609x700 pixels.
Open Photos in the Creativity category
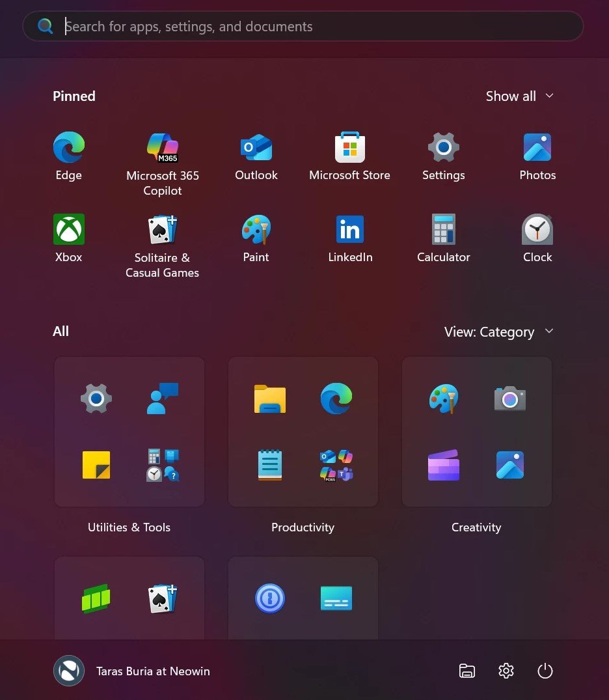click(510, 465)
